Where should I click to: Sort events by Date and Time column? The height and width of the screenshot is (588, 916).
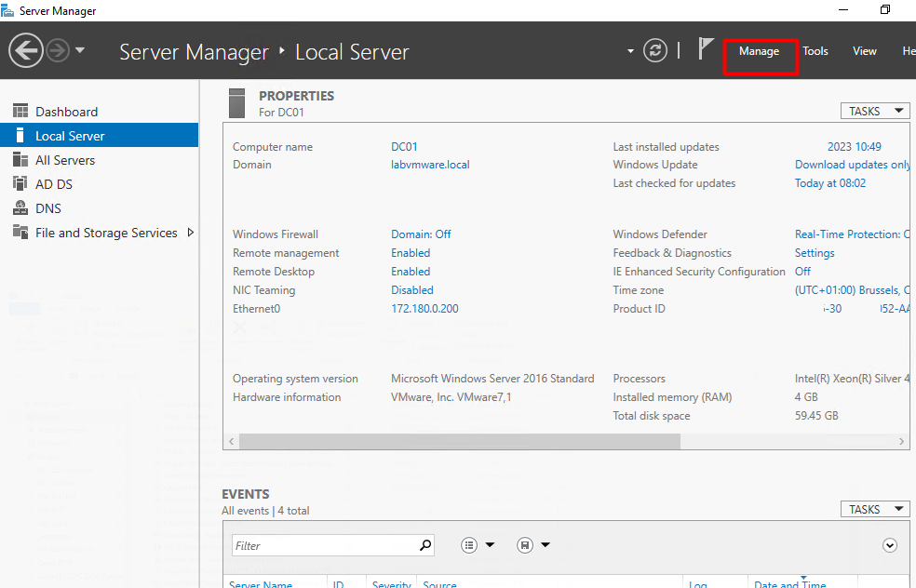coord(789,584)
